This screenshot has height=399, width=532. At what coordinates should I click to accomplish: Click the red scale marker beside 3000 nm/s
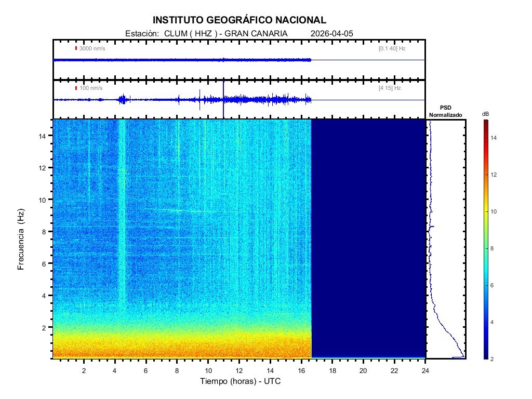point(76,48)
